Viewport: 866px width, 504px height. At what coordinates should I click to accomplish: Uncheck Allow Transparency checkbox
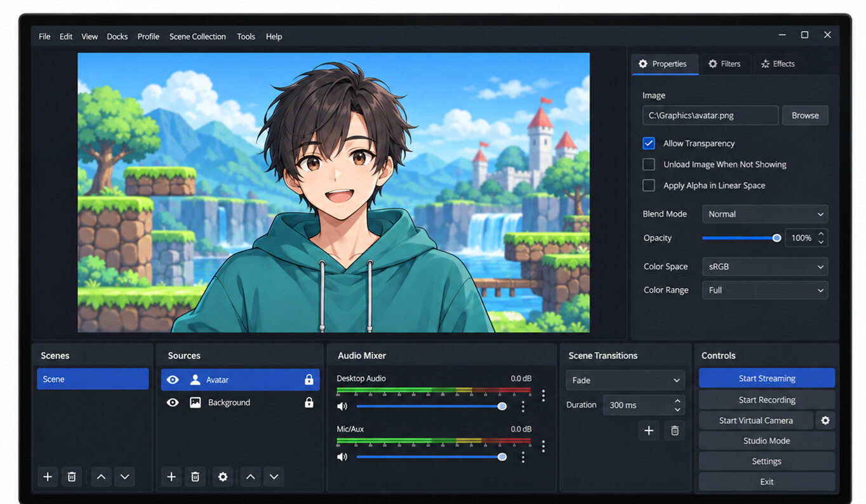(649, 143)
